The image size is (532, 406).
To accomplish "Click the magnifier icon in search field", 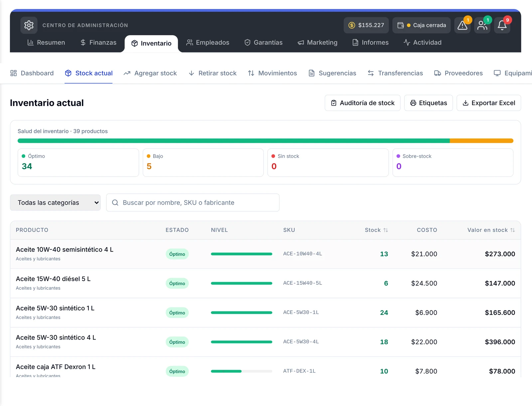I will click(x=115, y=203).
